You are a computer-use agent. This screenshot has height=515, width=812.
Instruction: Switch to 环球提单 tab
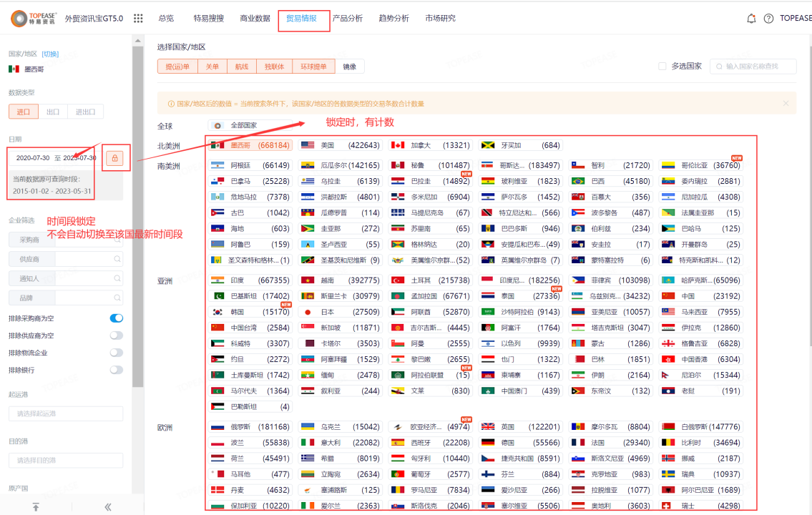pos(314,67)
